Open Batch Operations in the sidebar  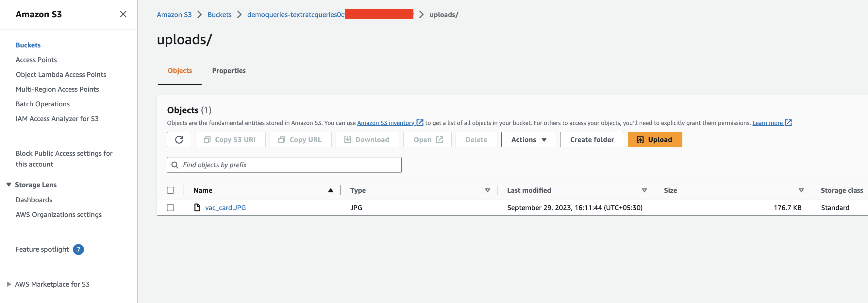(42, 104)
